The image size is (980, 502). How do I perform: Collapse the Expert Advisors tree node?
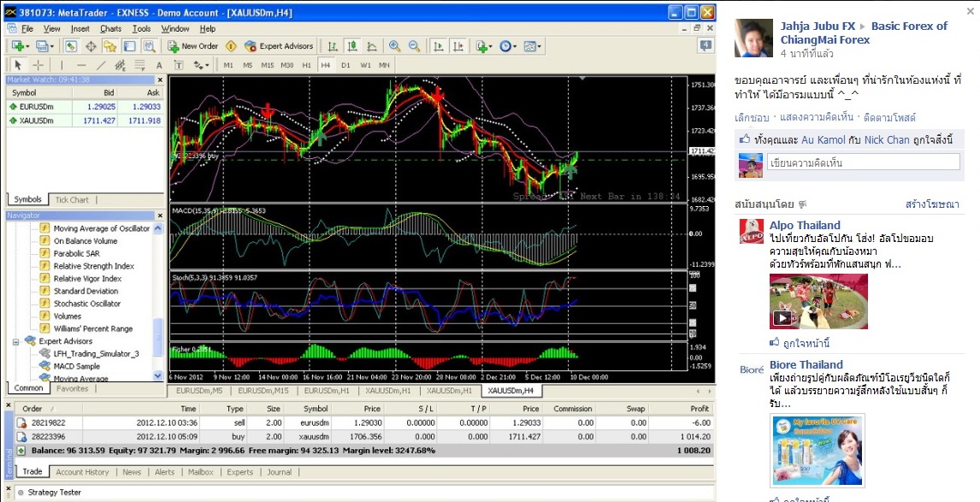tap(16, 341)
